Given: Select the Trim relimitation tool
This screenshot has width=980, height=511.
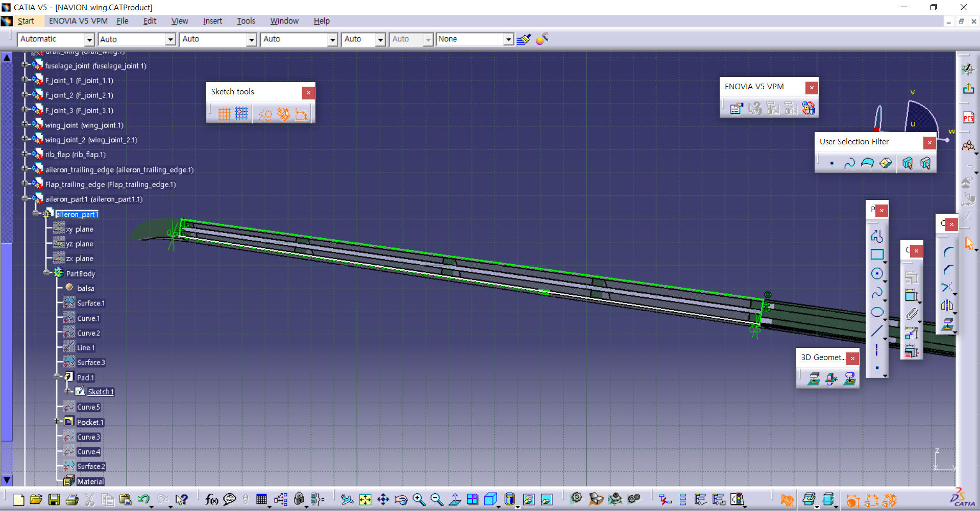Looking at the screenshot, I should pos(947,288).
